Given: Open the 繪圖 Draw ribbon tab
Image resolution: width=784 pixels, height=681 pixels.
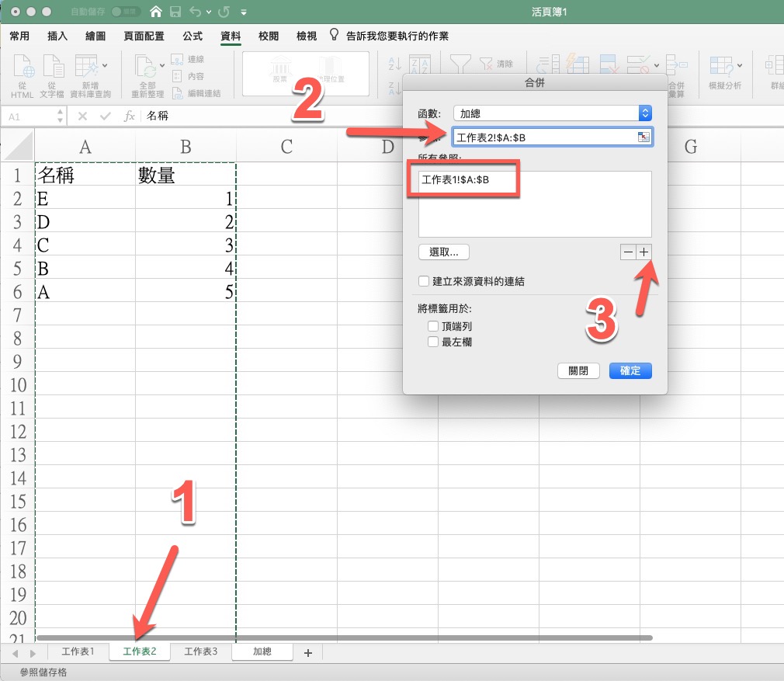Looking at the screenshot, I should (95, 36).
